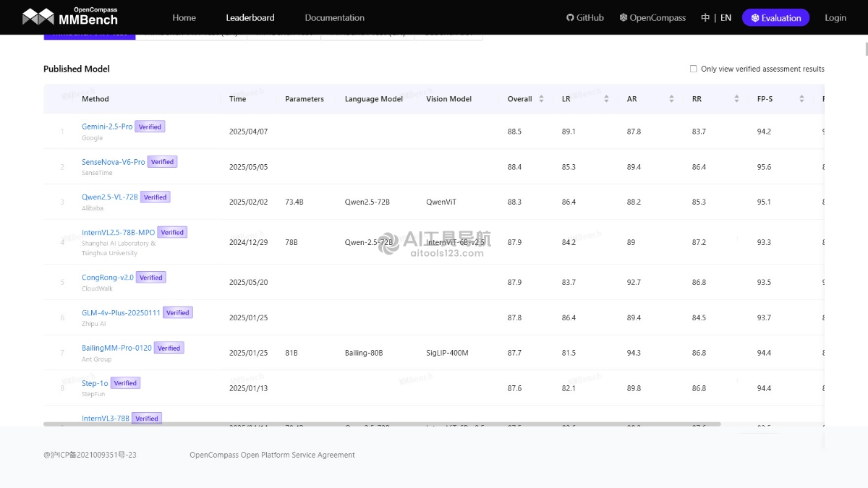Select the AR score 94.3 for BailingMM
The image size is (868, 488).
pos(634,353)
